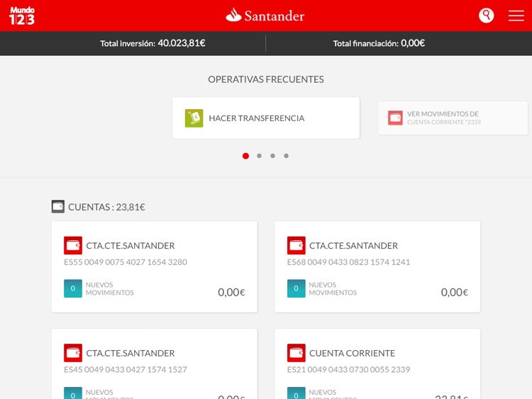Screen dimensions: 532x399
Task: Click wallet icon of account ending 1241
Action: [297, 245]
